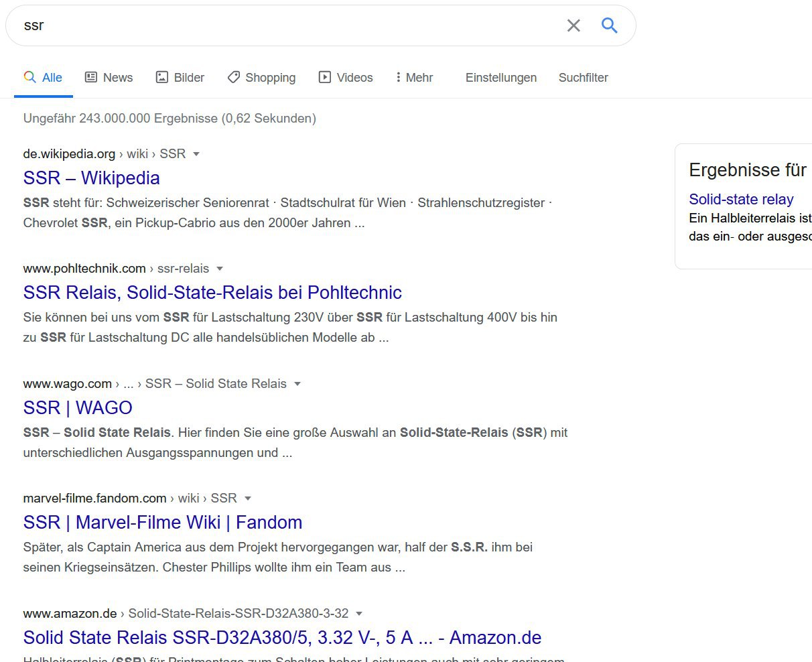Viewport: 812px width, 662px height.
Task: Click the Fandom snippet mentioning Captain America
Action: click(x=278, y=557)
